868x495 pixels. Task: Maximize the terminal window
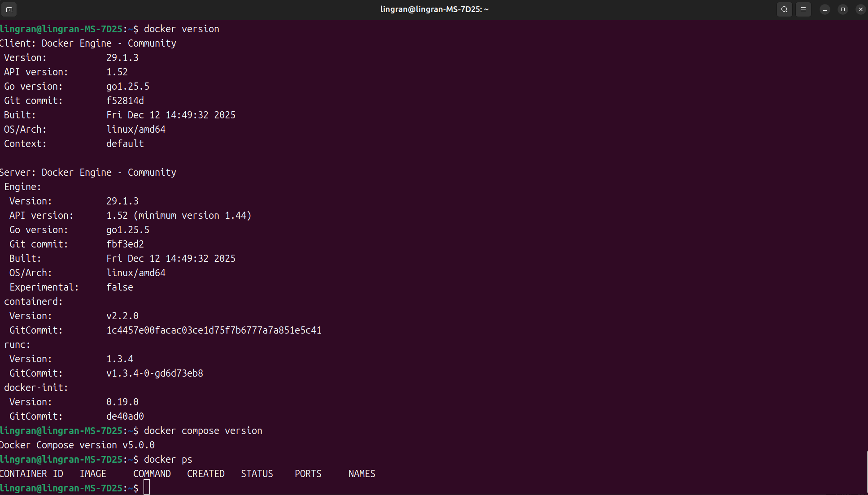tap(842, 9)
